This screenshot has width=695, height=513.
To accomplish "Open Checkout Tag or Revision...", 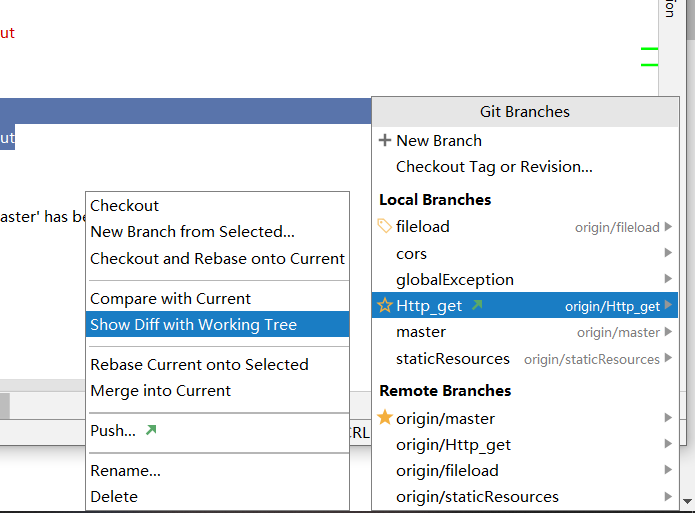I will coord(525,167).
